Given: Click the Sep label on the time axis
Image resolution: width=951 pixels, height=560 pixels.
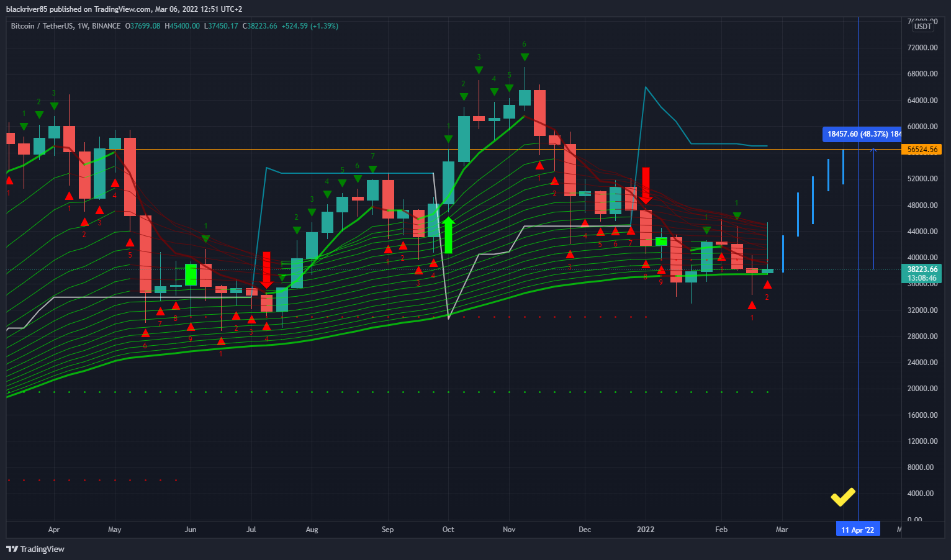Looking at the screenshot, I should point(387,530).
